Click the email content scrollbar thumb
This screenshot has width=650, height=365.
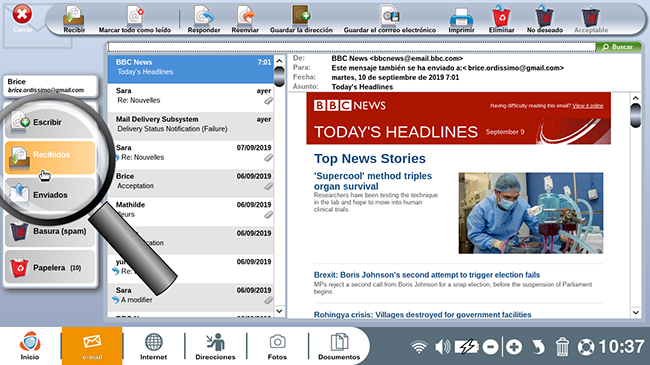[x=635, y=116]
